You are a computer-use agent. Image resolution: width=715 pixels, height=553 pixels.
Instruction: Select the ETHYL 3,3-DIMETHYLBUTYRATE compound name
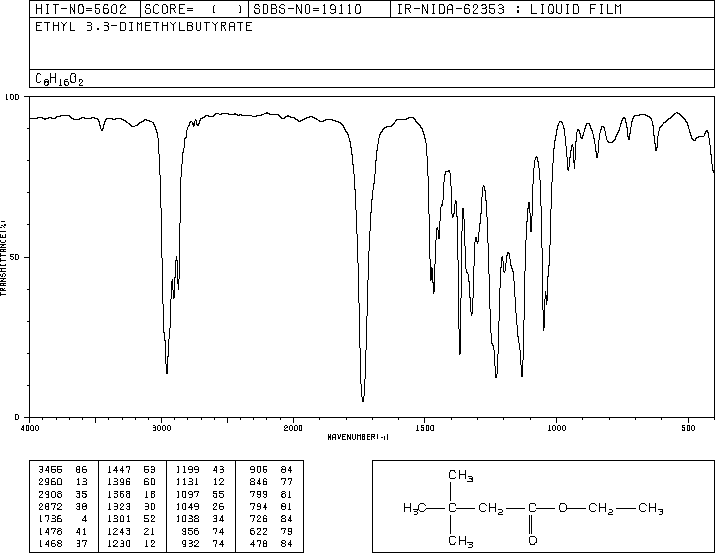144,27
